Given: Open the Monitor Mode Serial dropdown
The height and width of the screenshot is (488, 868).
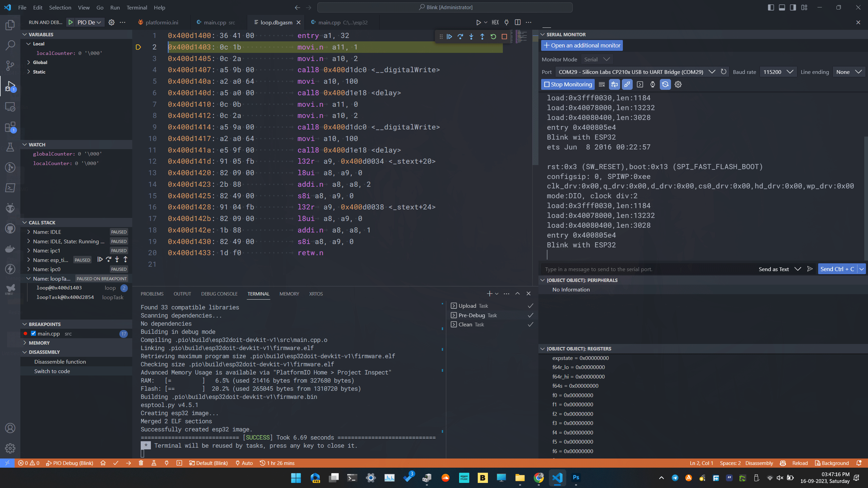Looking at the screenshot, I should pyautogui.click(x=597, y=59).
